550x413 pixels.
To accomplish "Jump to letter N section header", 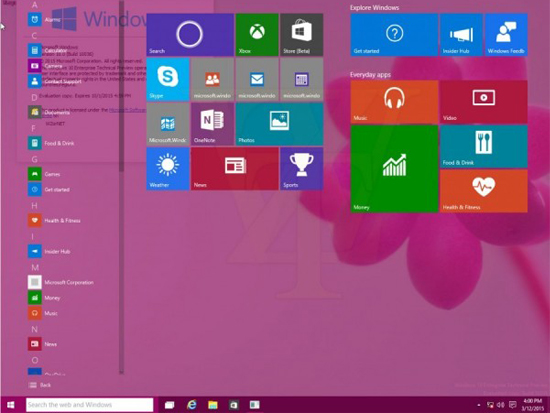I will pyautogui.click(x=35, y=329).
